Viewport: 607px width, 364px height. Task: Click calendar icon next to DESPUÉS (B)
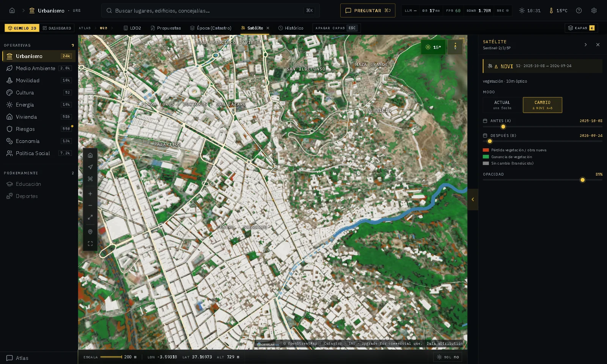click(485, 136)
